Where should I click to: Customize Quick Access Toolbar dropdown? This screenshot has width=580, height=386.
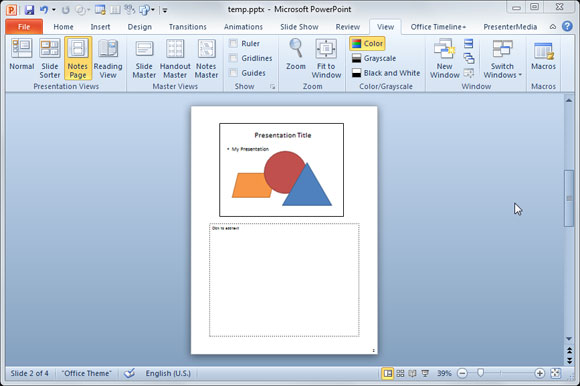(165, 10)
